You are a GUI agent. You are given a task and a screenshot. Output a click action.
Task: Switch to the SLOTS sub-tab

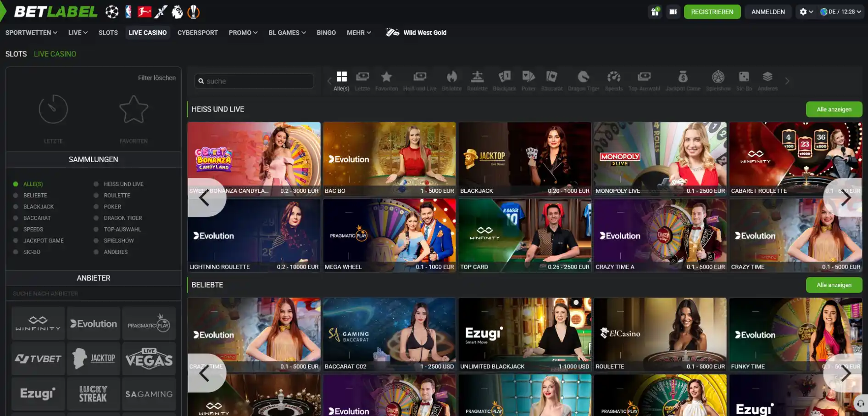tap(16, 54)
